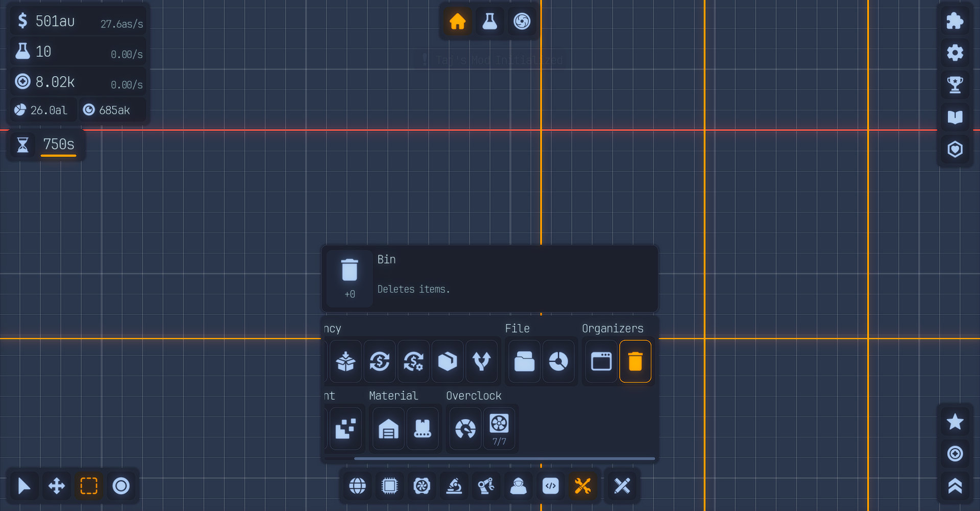Screen dimensions: 980x511
Task: Switch to the four-arrow move tool
Action: click(56, 485)
